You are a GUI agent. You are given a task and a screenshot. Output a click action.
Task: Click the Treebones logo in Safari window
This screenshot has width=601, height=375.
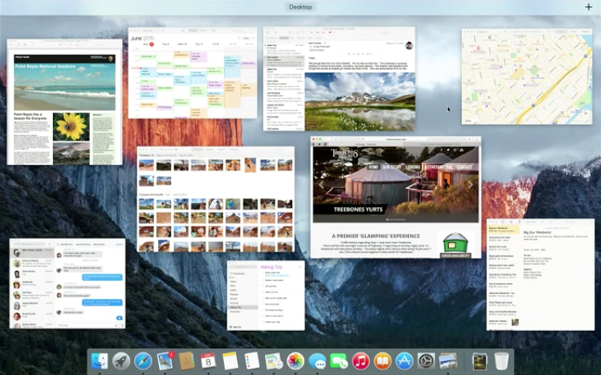pyautogui.click(x=345, y=155)
